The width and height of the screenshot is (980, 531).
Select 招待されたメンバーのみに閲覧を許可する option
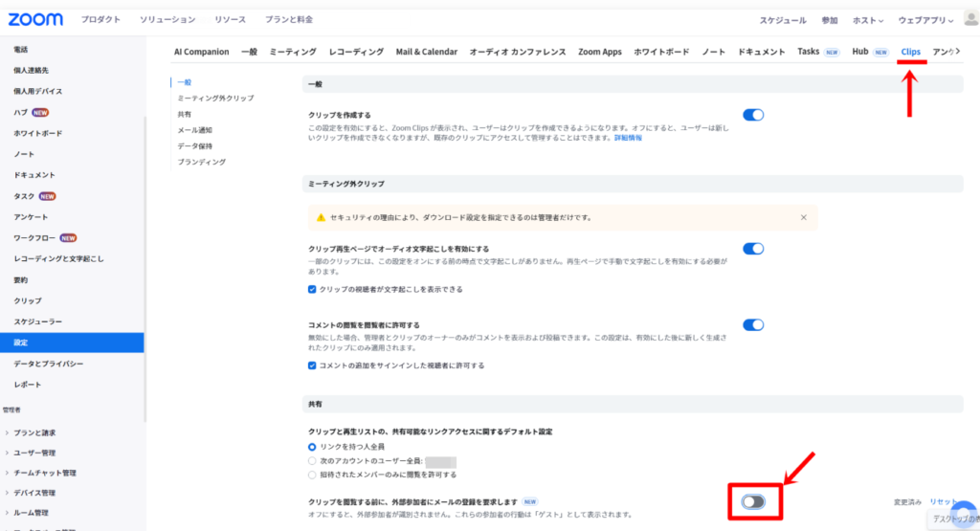(312, 475)
